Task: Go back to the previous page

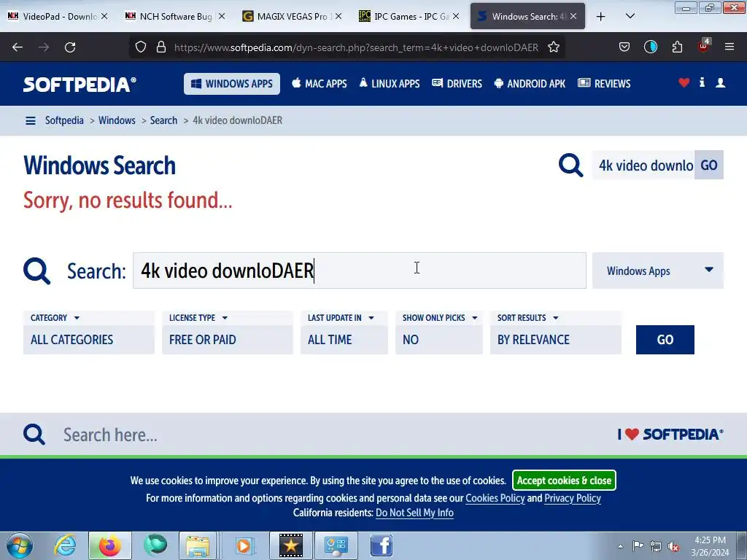Action: tap(18, 47)
